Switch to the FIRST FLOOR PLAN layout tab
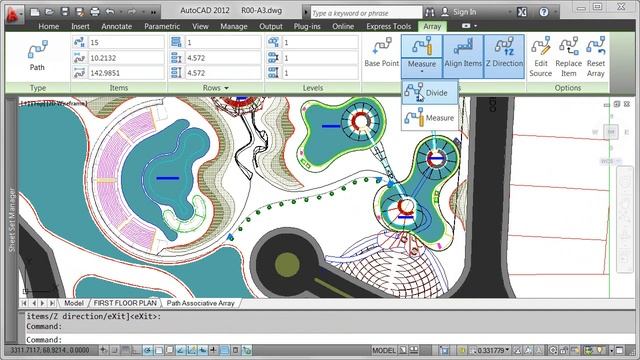The image size is (640, 360). [x=125, y=303]
